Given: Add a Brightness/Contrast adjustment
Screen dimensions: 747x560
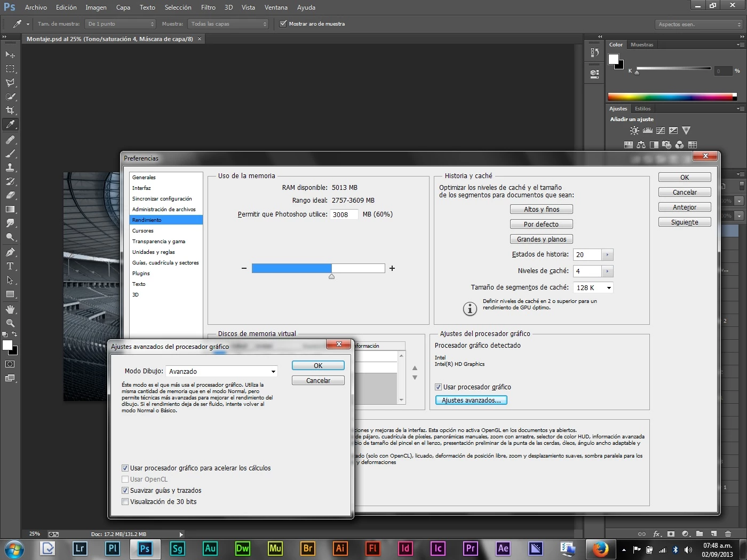Looking at the screenshot, I should pos(634,131).
